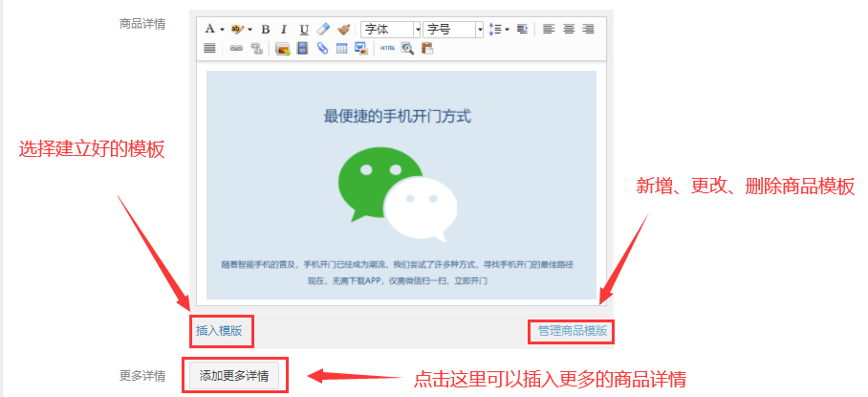Click the heading 最便捷的手机开门方式
This screenshot has width=868, height=397.
(x=398, y=117)
